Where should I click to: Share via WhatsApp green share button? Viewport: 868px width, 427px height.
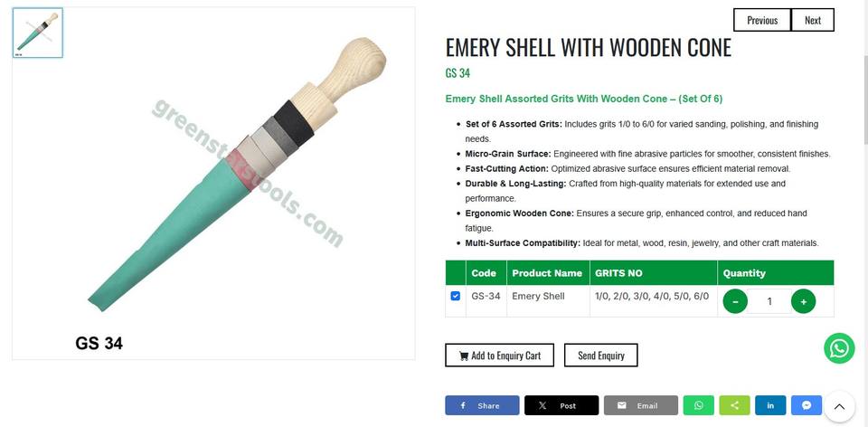click(699, 405)
